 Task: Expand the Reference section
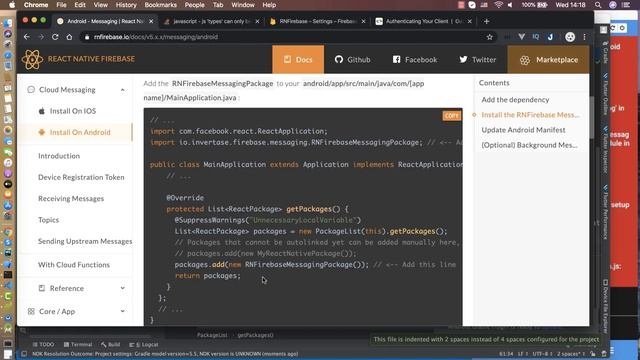point(123,288)
